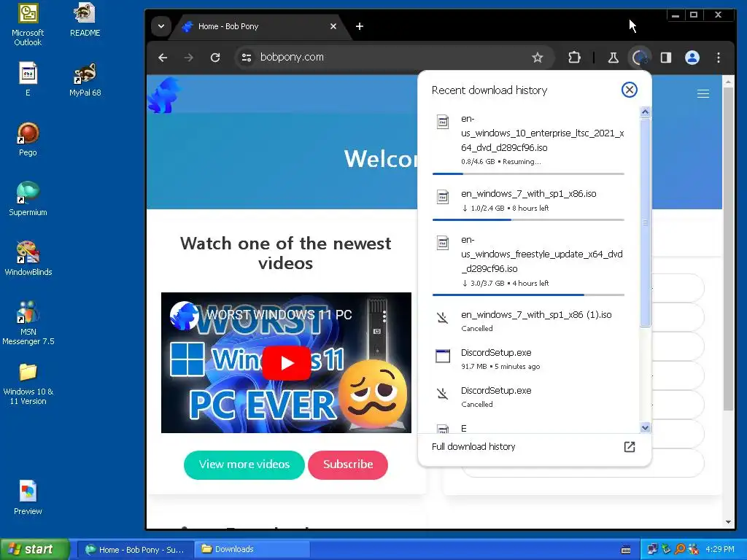
Task: Click View more videos button
Action: click(244, 464)
